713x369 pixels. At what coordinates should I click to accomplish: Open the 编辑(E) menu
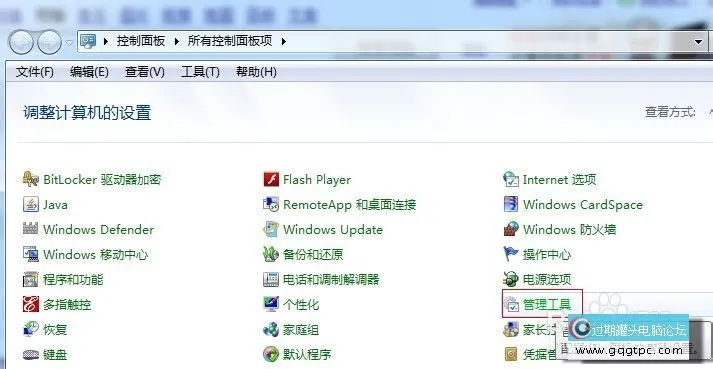pyautogui.click(x=89, y=72)
